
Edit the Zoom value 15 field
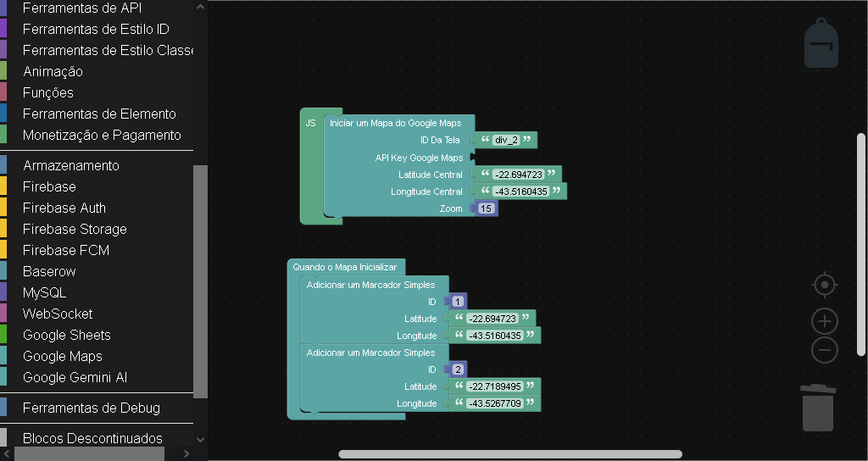[x=486, y=208]
